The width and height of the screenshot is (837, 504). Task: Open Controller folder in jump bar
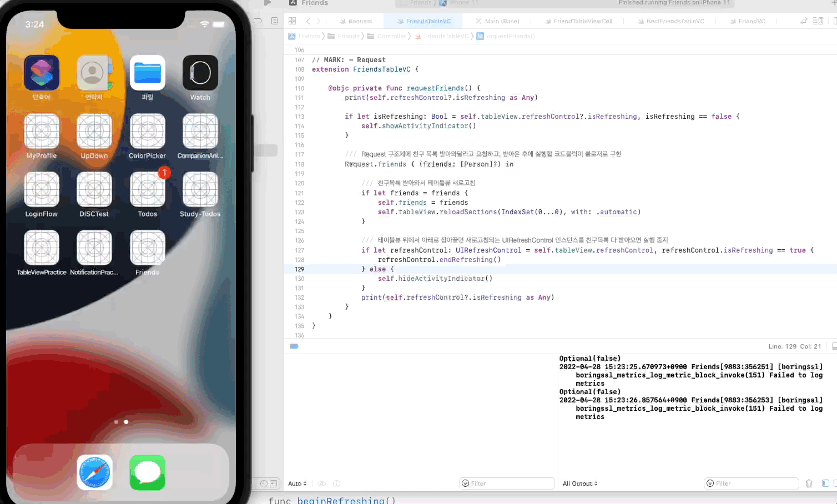point(387,36)
